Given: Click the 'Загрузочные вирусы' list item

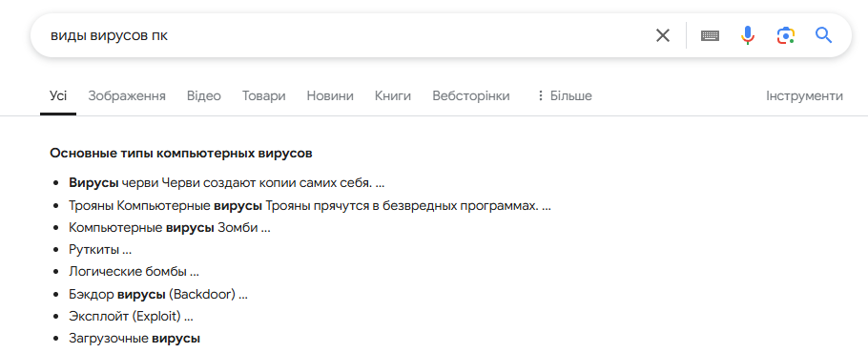Looking at the screenshot, I should (x=134, y=338).
